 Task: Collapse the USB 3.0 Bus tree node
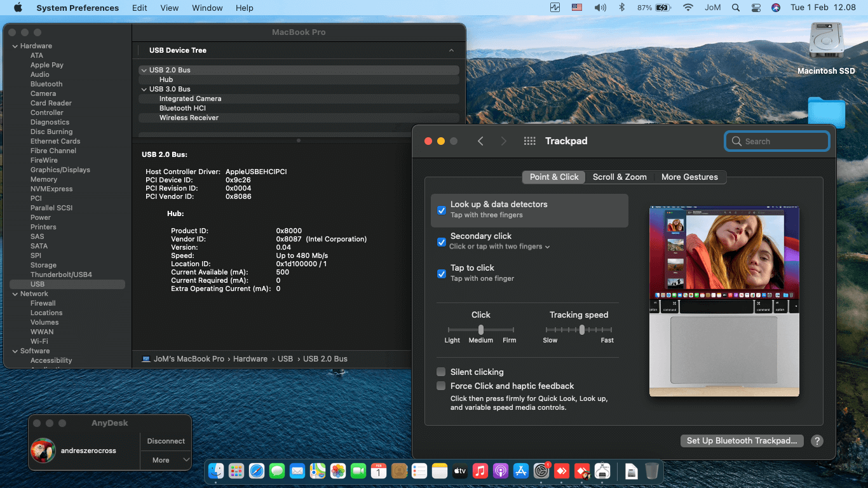point(144,89)
